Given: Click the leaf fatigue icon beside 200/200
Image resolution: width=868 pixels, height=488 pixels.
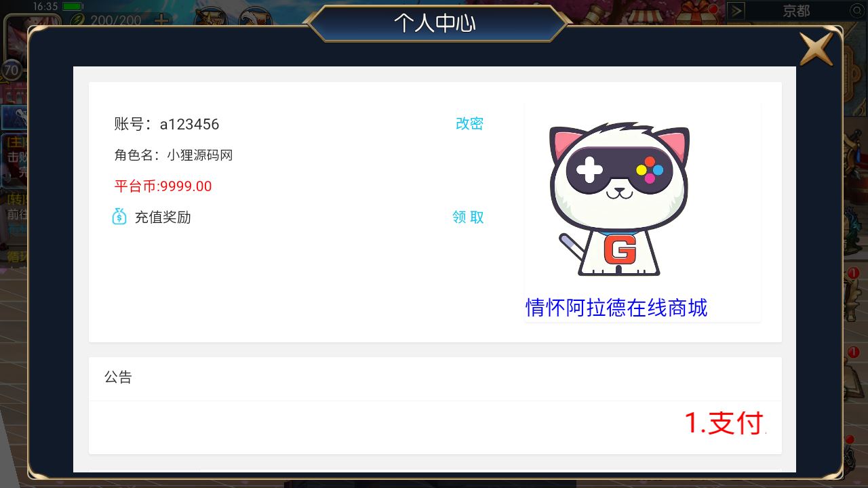Looking at the screenshot, I should [77, 20].
